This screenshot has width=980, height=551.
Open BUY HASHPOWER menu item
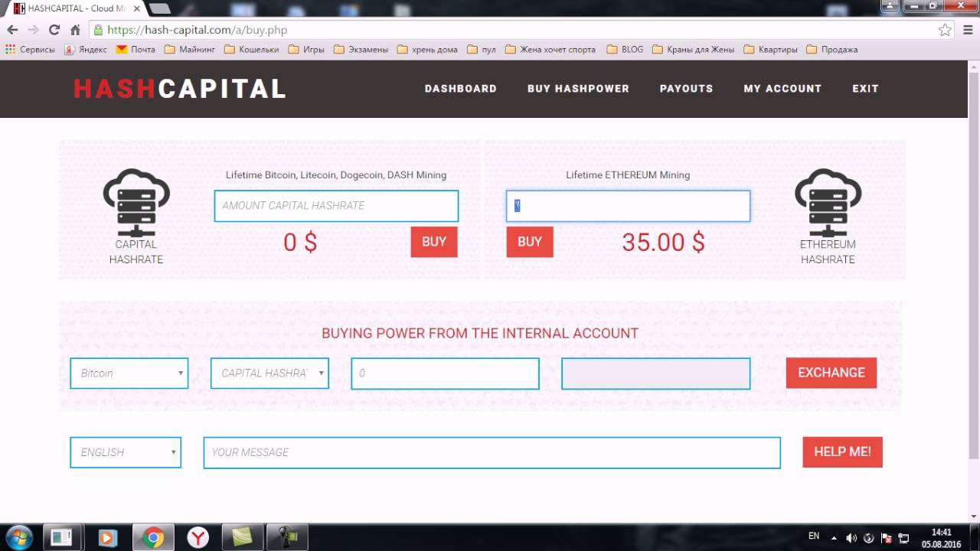(x=578, y=89)
